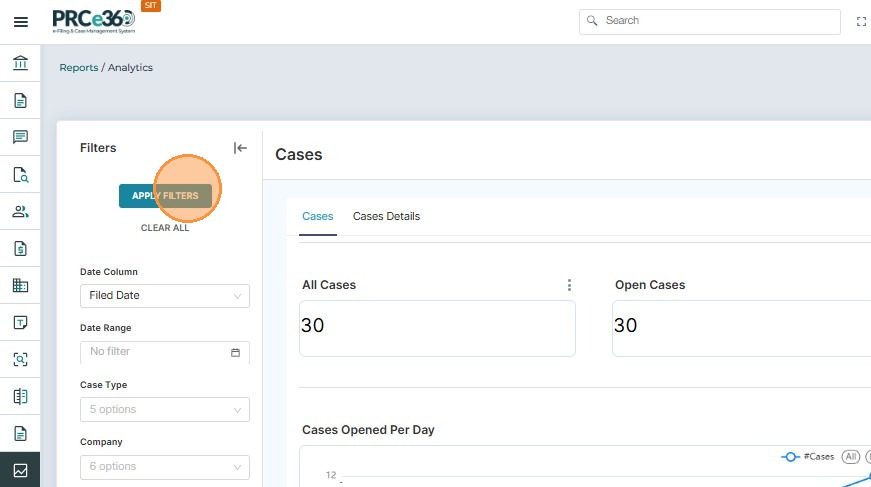Image resolution: width=871 pixels, height=487 pixels.
Task: Open the analytics chart sidebar icon
Action: click(20, 470)
